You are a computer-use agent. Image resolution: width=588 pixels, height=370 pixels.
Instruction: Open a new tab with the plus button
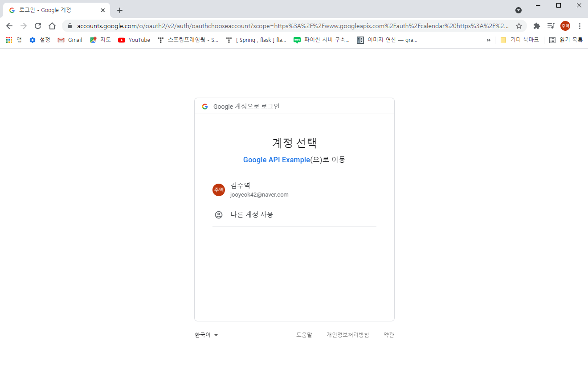(119, 10)
